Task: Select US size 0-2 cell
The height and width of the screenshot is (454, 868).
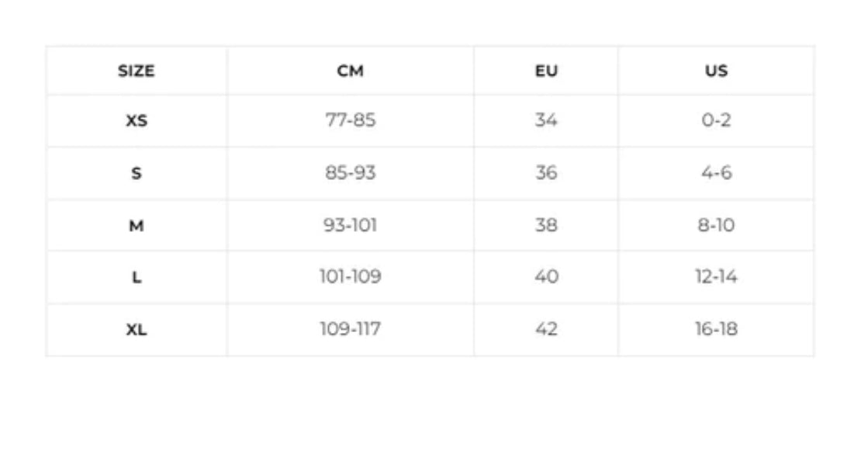Action: coord(716,121)
